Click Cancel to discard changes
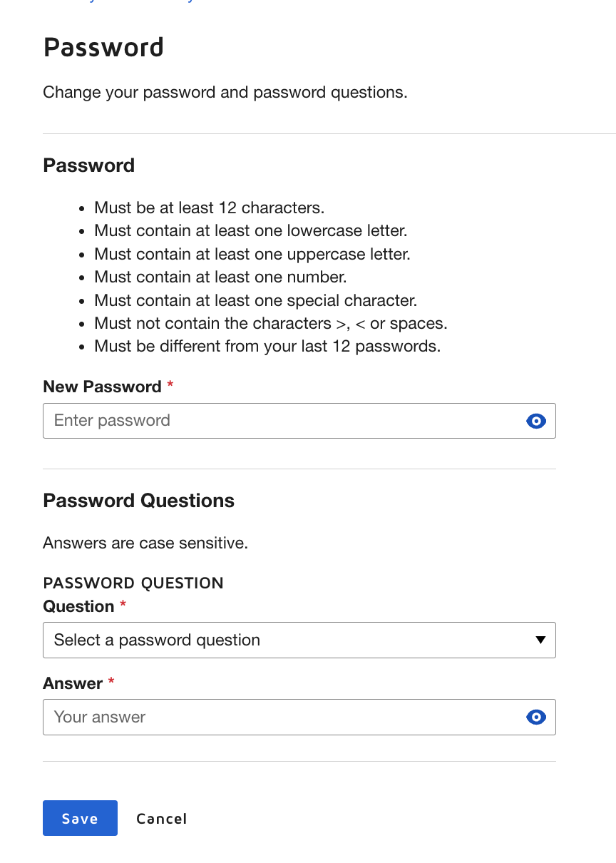Image resolution: width=616 pixels, height=863 pixels. [x=162, y=818]
